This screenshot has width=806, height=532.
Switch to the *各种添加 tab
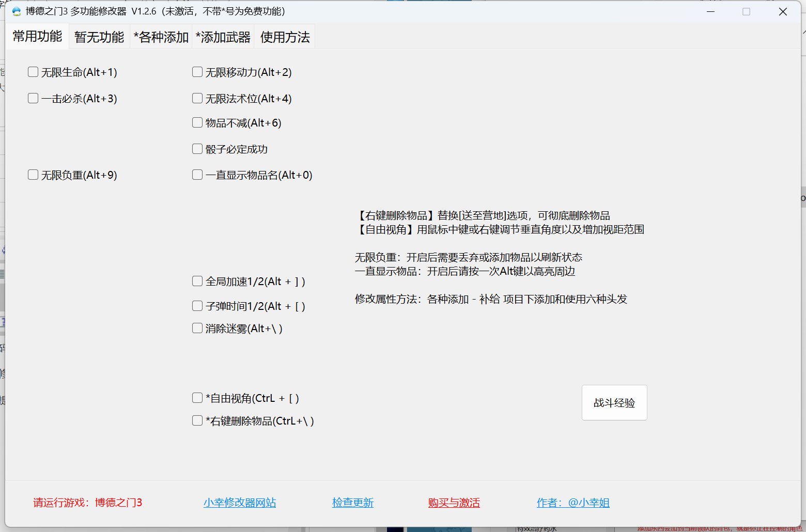coord(161,37)
